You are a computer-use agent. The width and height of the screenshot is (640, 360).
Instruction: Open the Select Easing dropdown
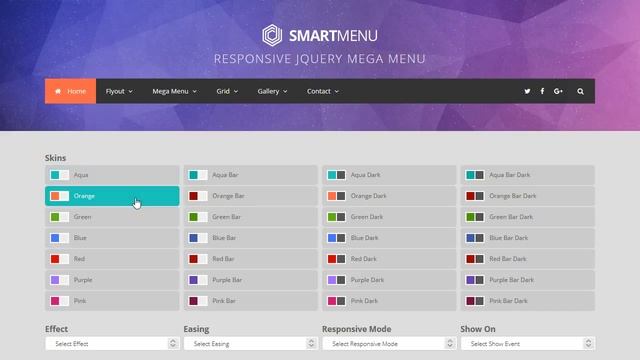click(x=251, y=344)
